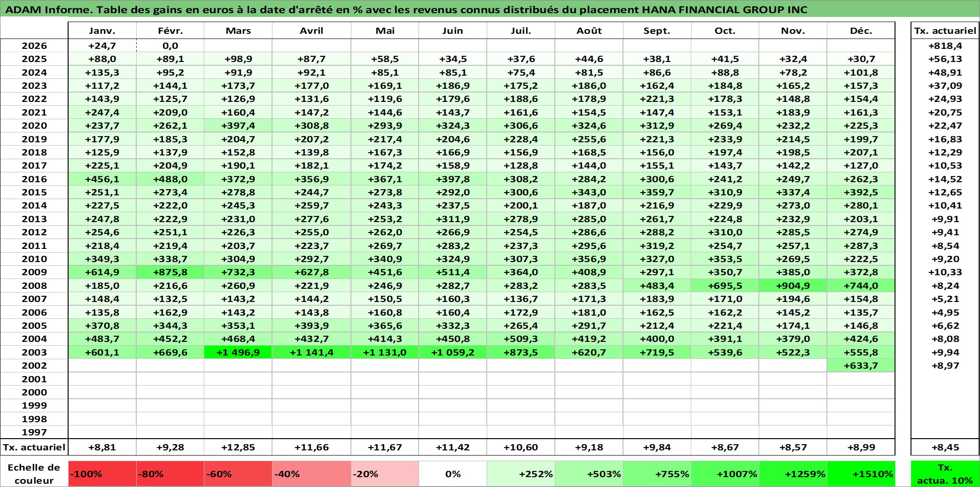Click the '+875,8' February 2009 cell
The width and height of the screenshot is (980, 487).
170,272
